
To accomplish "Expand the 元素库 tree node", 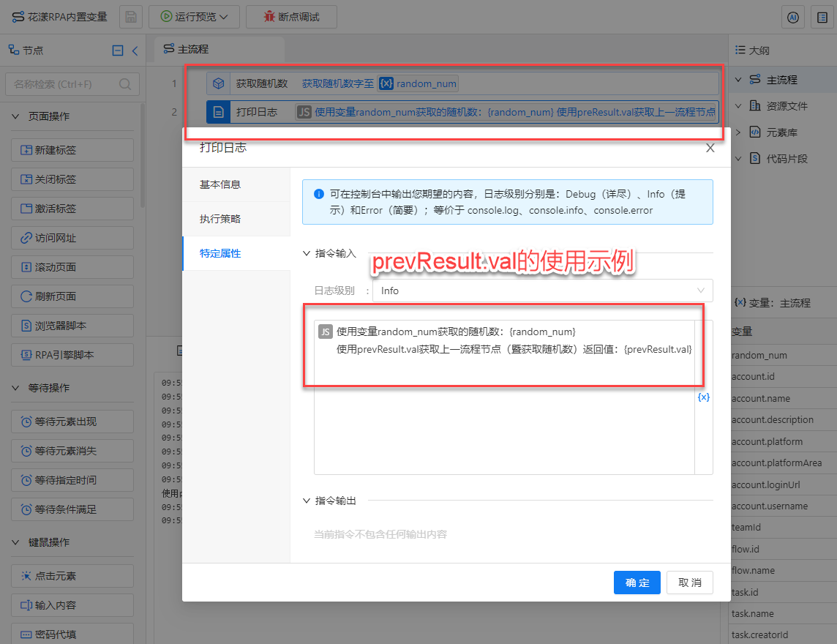I will pyautogui.click(x=738, y=132).
